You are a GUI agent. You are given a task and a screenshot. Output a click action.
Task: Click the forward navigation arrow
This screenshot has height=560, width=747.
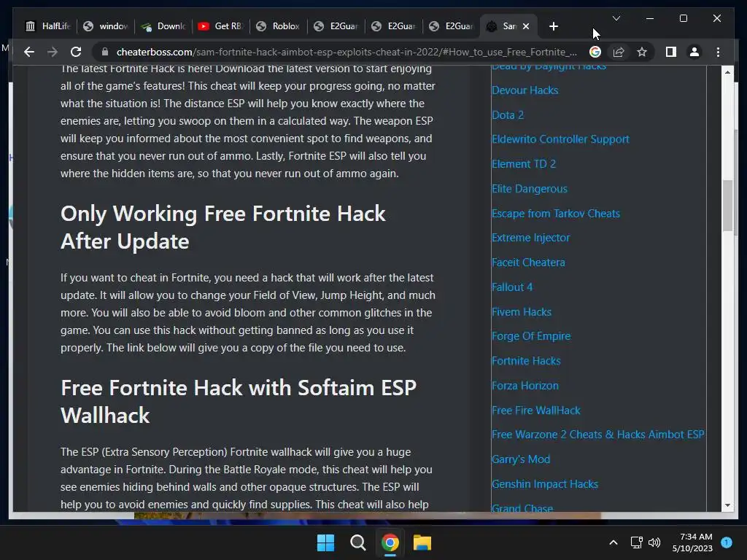pos(53,52)
